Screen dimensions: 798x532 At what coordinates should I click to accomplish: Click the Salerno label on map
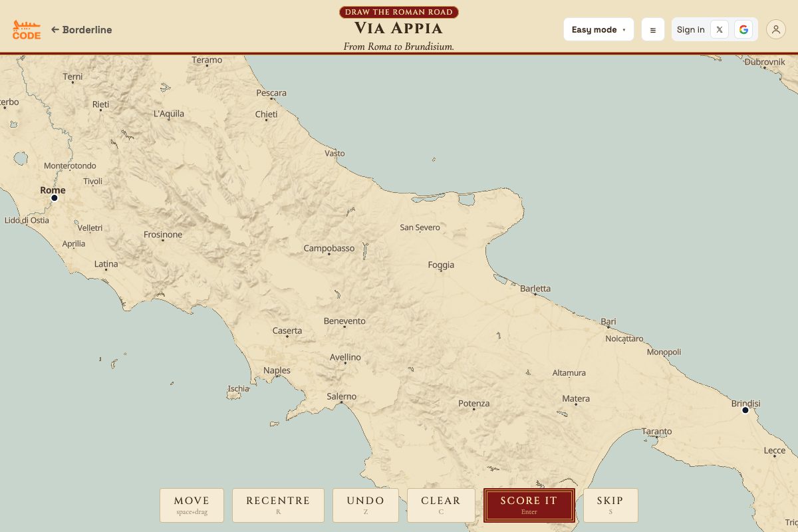click(x=342, y=396)
